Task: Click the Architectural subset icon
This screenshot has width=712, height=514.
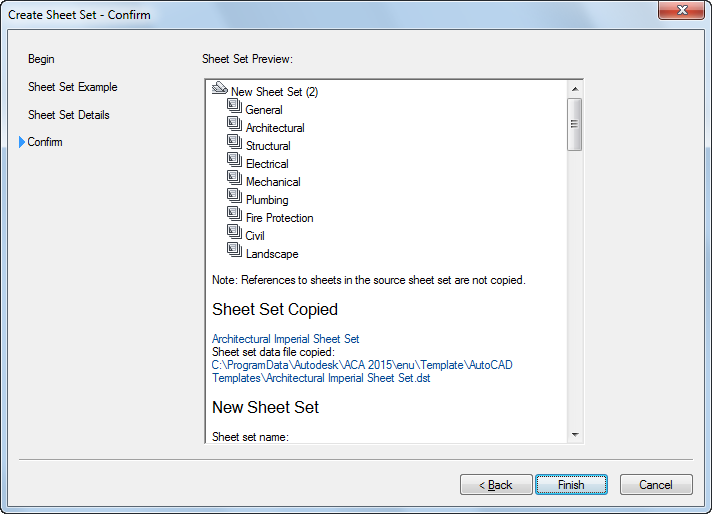Action: click(235, 126)
